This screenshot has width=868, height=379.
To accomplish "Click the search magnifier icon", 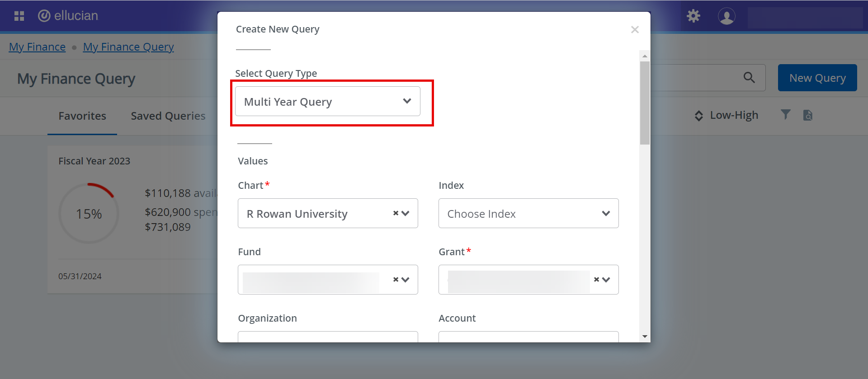I will (x=749, y=78).
